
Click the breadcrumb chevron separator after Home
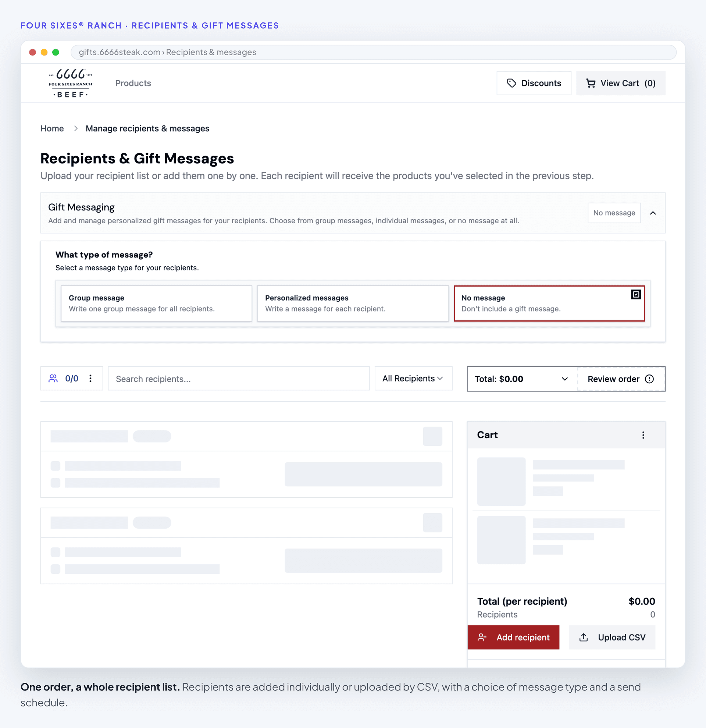76,128
